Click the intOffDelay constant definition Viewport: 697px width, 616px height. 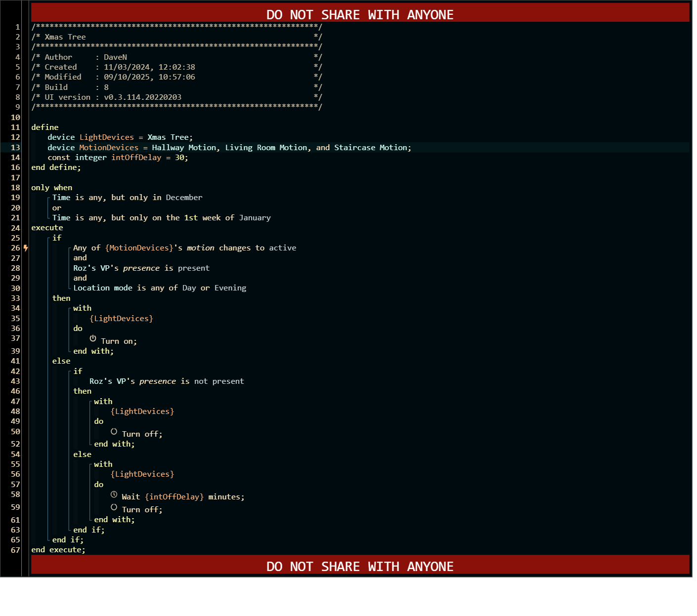click(136, 158)
